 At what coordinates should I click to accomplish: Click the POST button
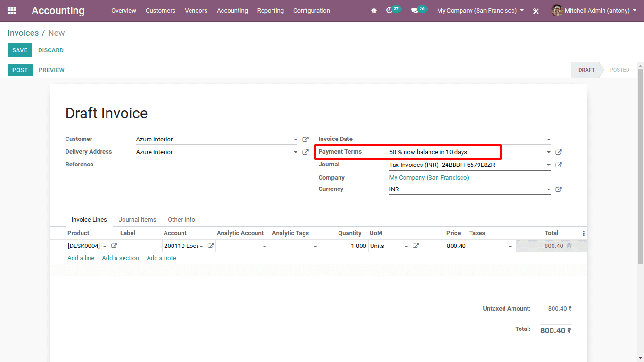[20, 70]
